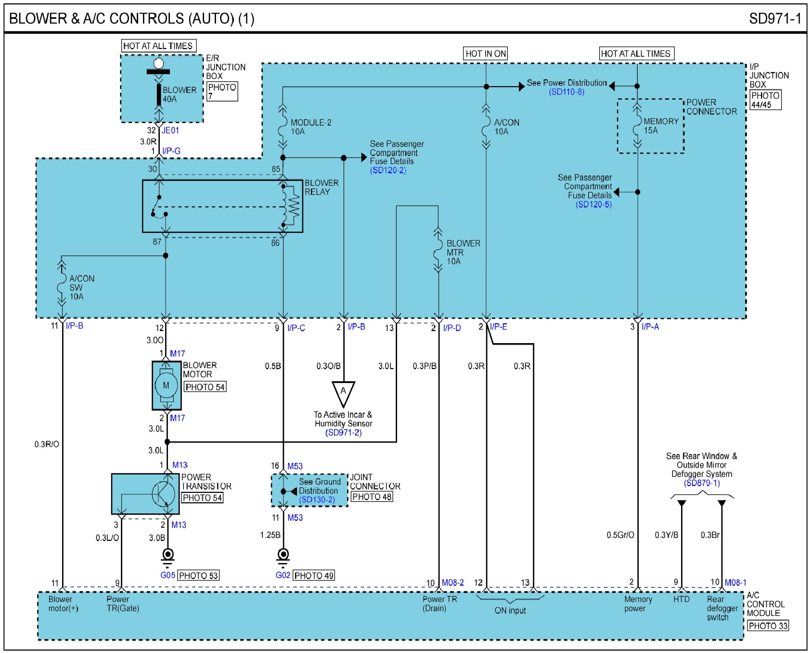Image resolution: width=812 pixels, height=653 pixels.
Task: Open the SD110-8 power distribution link
Action: pyautogui.click(x=567, y=92)
